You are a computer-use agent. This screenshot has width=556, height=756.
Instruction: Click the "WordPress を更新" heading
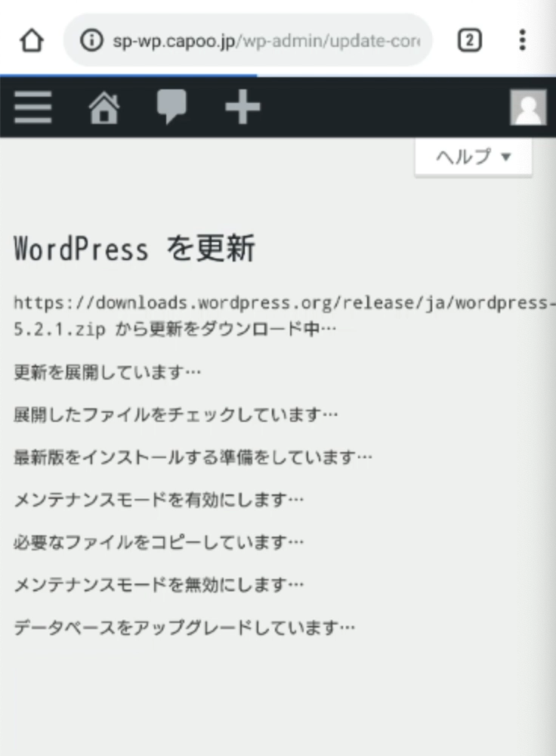click(134, 249)
